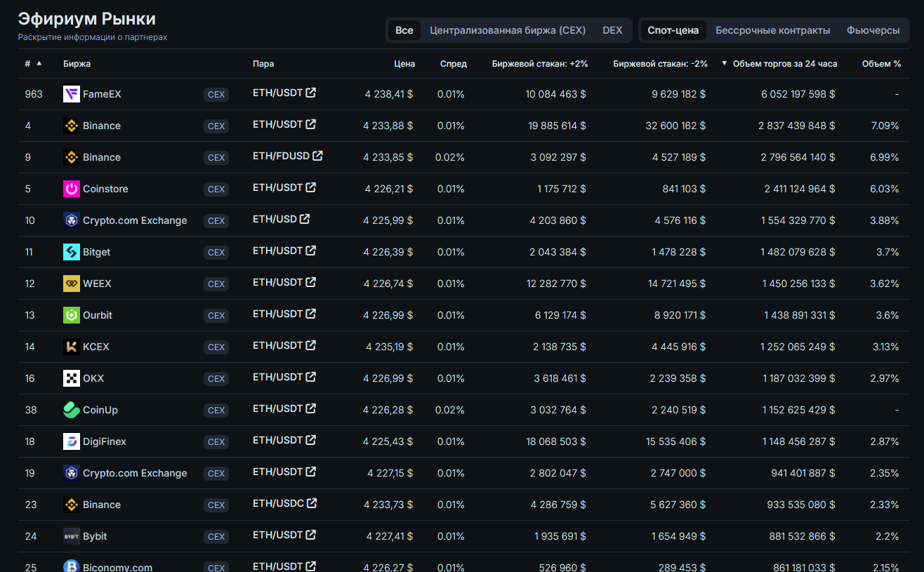
Task: Sort by the Спред column header
Action: [x=454, y=64]
